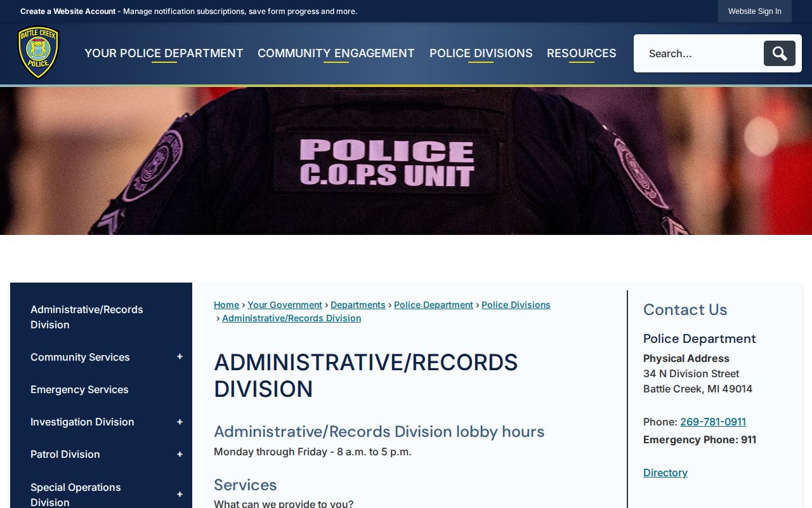Click the Services heading
Viewport: 812px width, 508px height.
pyautogui.click(x=246, y=485)
